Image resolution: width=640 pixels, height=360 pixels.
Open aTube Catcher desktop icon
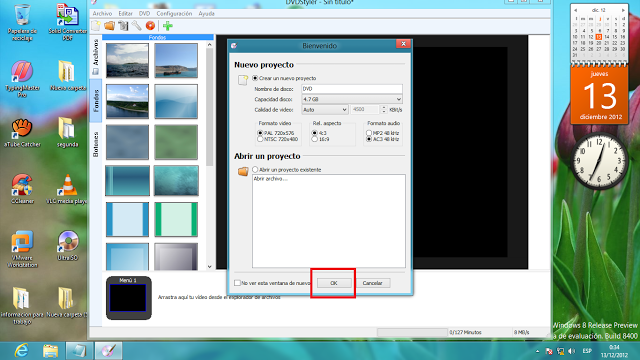[x=22, y=133]
